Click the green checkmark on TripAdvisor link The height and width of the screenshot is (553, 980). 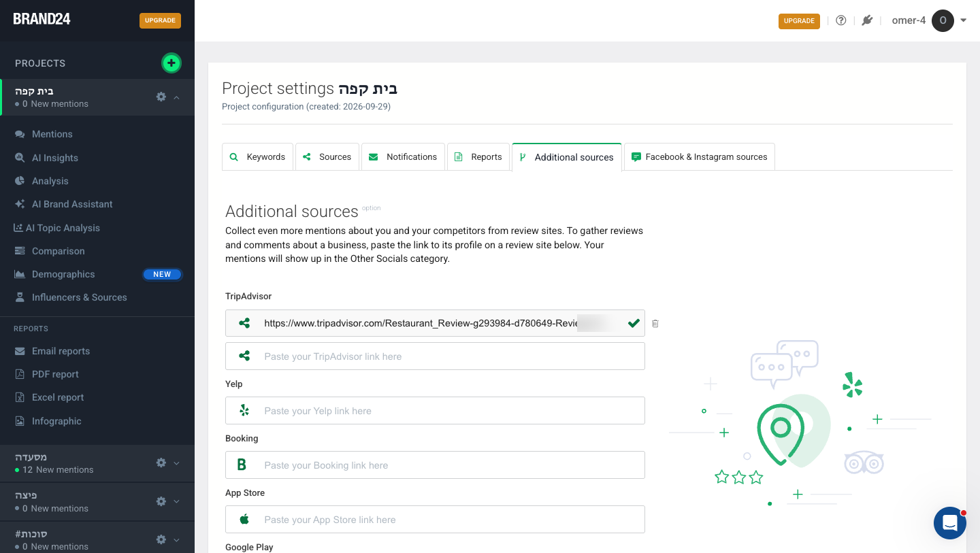634,323
